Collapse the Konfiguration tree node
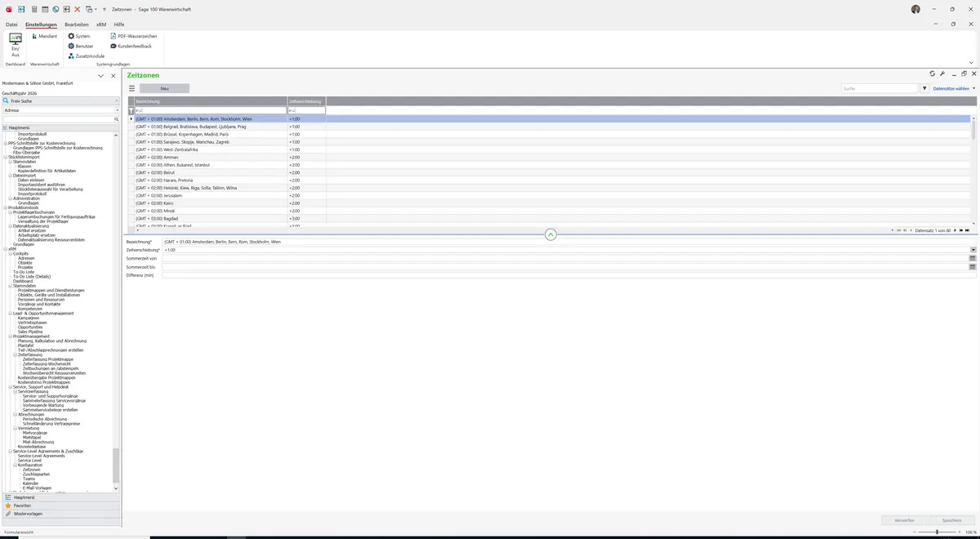Screen dimensions: 980x539 [x=15, y=465]
